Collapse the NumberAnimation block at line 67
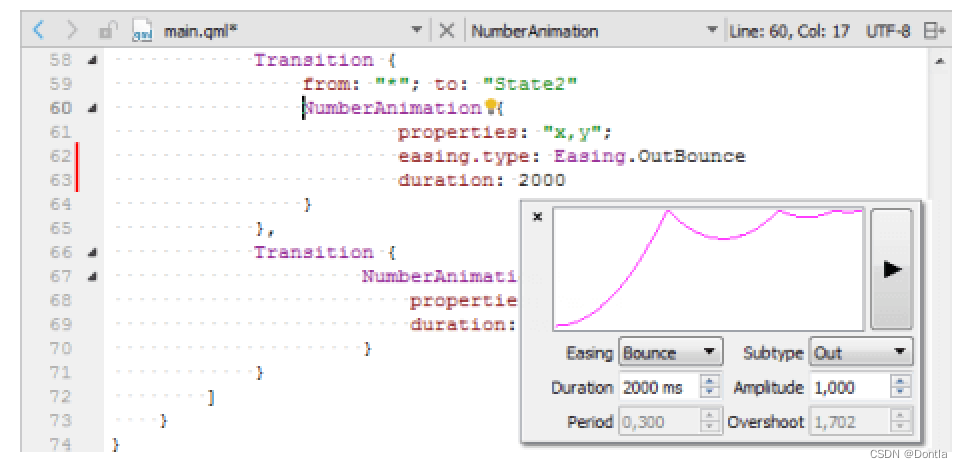This screenshot has width=962, height=468. pyautogui.click(x=92, y=277)
